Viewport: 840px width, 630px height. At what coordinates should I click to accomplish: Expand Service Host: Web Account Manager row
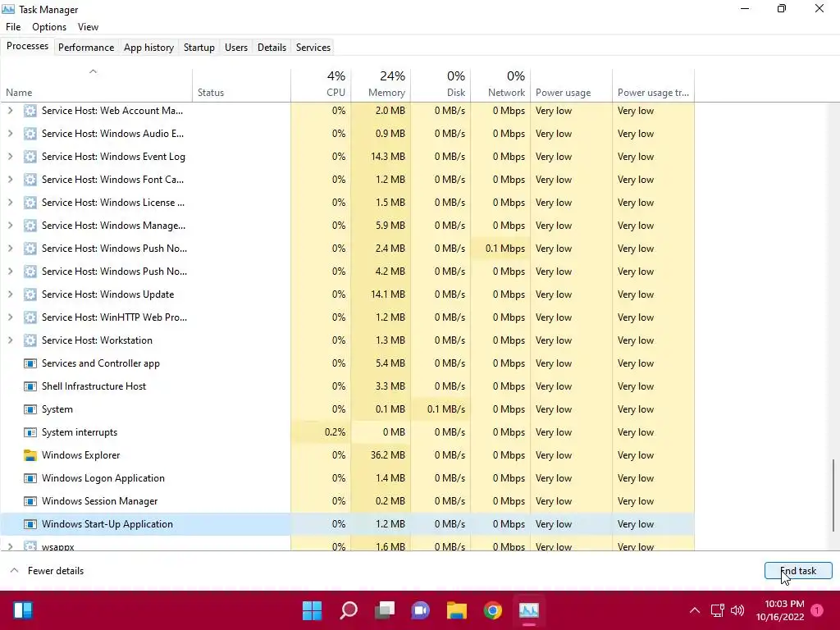click(10, 111)
